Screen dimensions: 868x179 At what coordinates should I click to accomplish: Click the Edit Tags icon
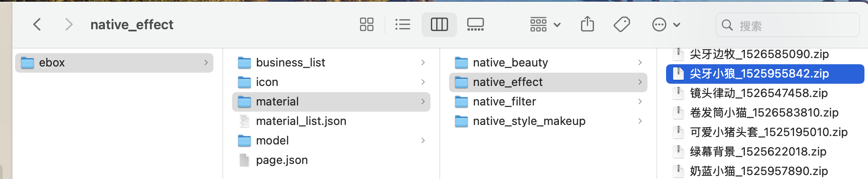[622, 24]
